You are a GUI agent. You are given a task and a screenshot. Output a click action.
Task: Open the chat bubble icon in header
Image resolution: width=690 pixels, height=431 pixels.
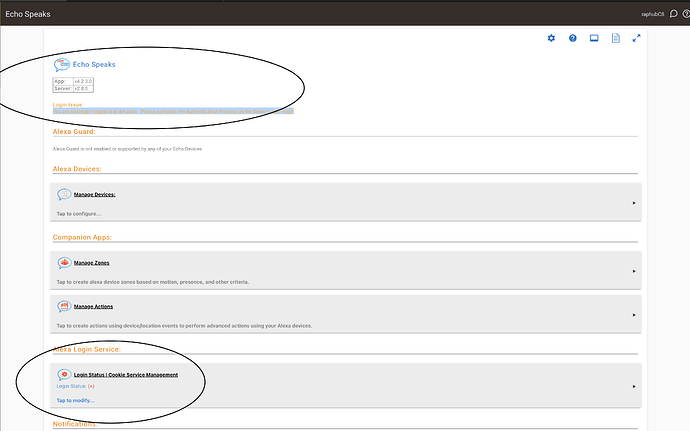click(673, 14)
